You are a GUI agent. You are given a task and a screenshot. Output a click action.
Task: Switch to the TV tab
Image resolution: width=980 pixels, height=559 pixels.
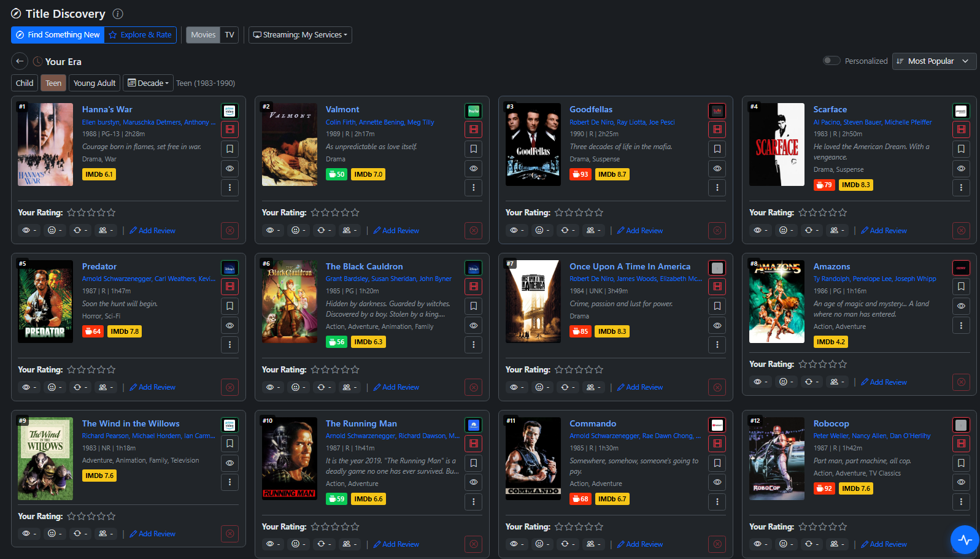point(230,35)
